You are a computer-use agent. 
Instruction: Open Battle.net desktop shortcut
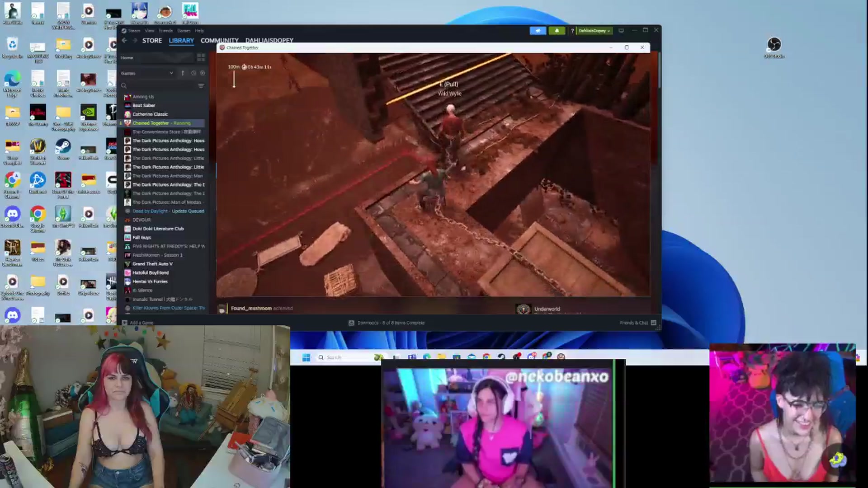[38, 183]
